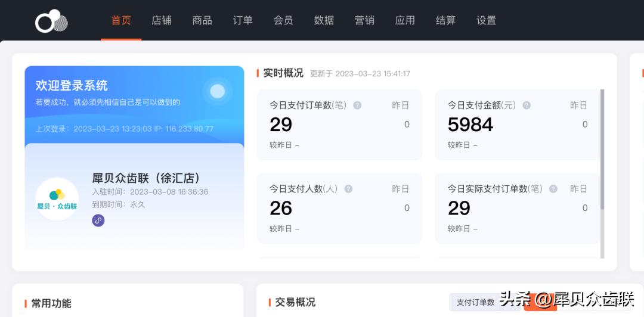
Task: Click the 今日支付订单数 value 29
Action: point(281,125)
